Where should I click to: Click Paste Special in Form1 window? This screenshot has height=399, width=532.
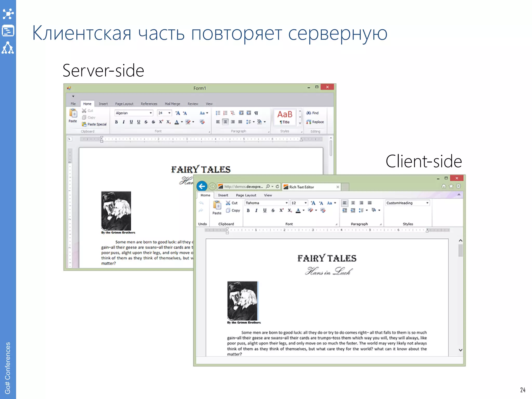click(94, 124)
